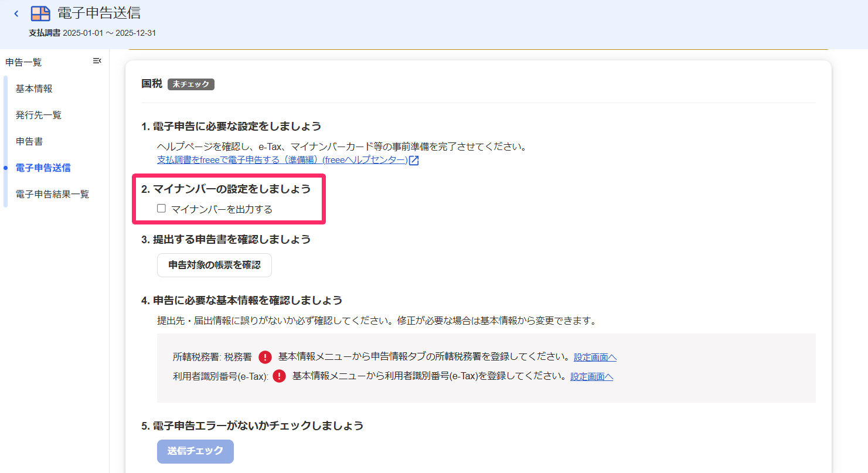Viewport: 868px width, 473px height.
Task: Select 申告書 in the sidebar
Action: point(29,141)
